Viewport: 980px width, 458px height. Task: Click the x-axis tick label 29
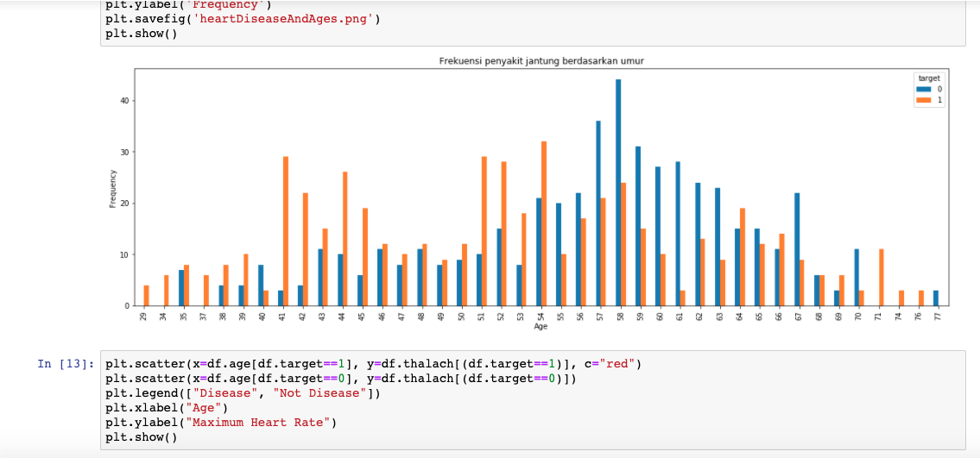point(143,316)
